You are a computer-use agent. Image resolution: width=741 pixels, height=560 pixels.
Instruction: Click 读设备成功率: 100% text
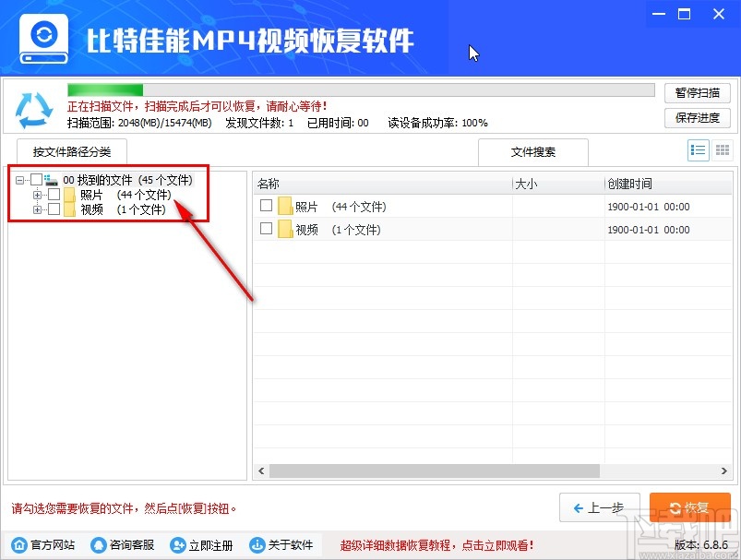point(437,123)
